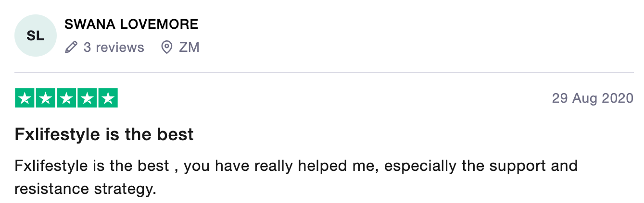Click the location pin icon
The height and width of the screenshot is (203, 644).
[166, 48]
